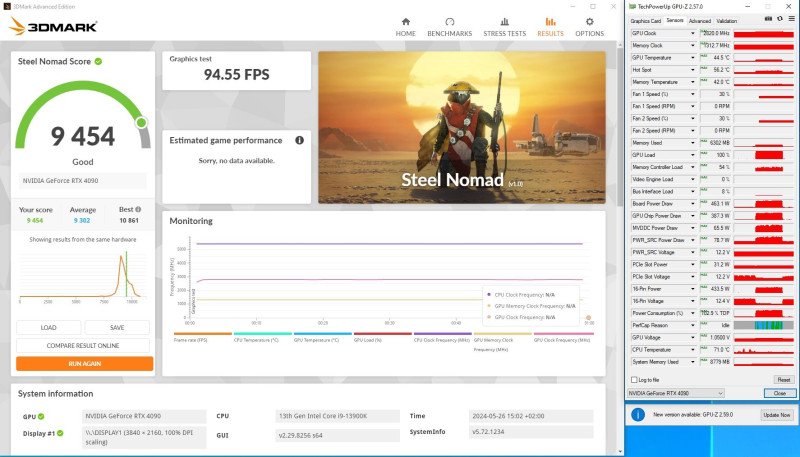The height and width of the screenshot is (457, 800).
Task: Toggle the Log to file checkbox
Action: (x=634, y=380)
